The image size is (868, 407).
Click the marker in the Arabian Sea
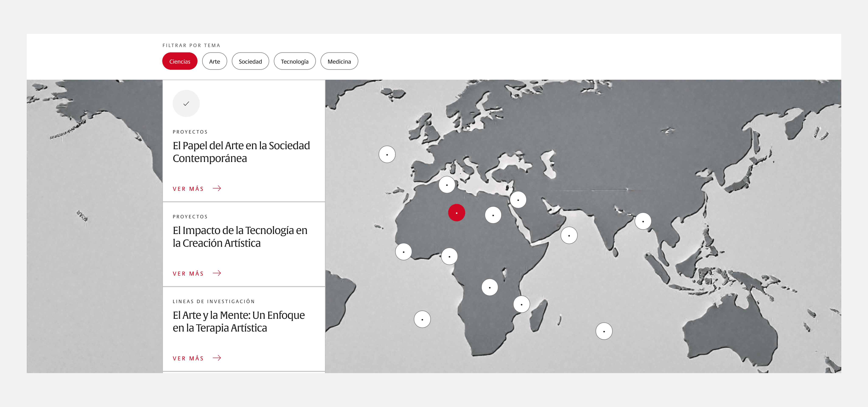(x=569, y=235)
